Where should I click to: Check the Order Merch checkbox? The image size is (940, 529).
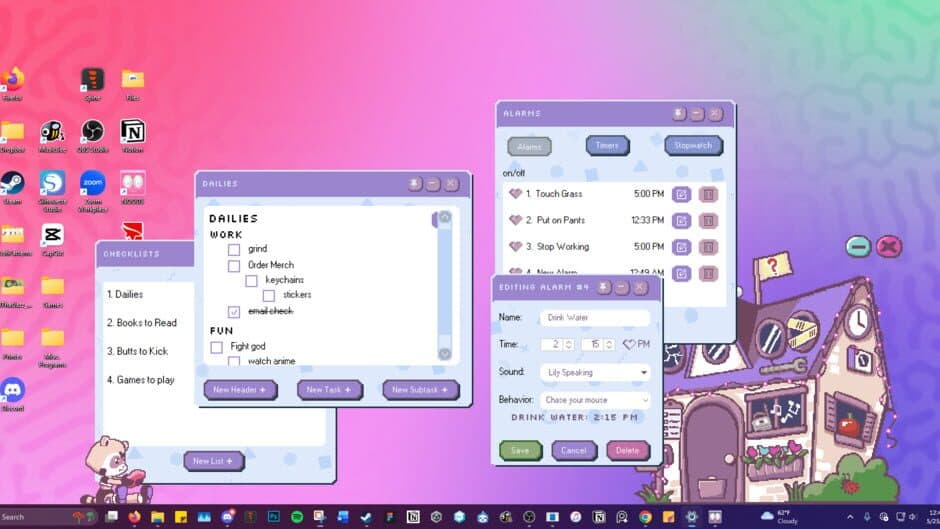tap(234, 265)
